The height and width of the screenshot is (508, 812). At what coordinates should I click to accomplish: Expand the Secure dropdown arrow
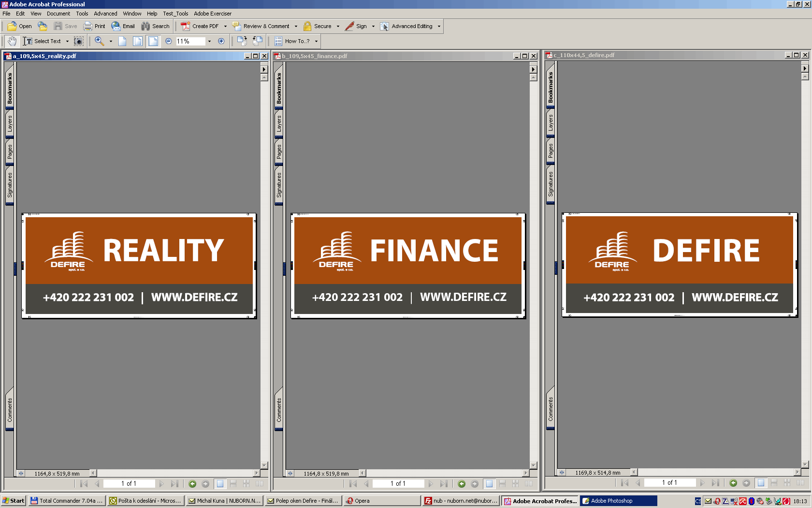[338, 27]
